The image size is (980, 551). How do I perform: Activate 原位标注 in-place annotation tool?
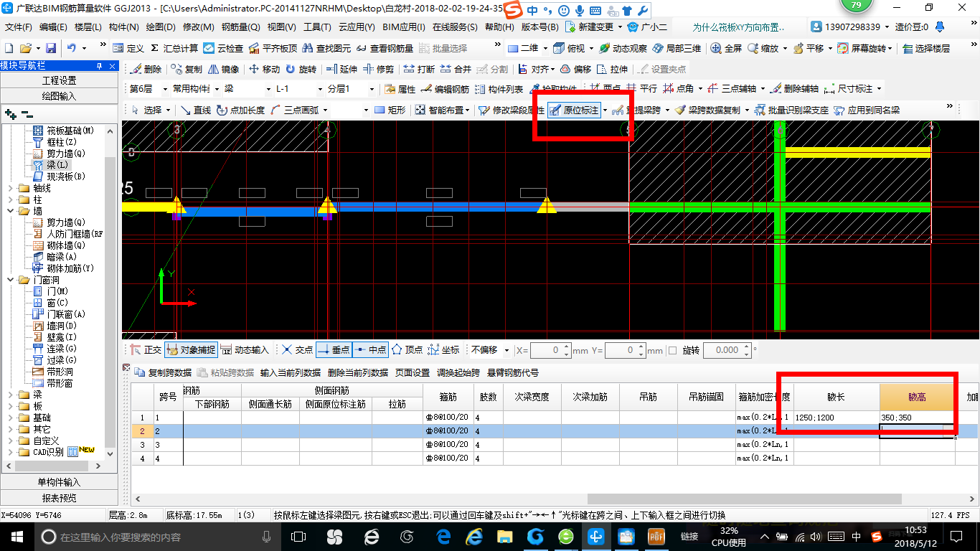(575, 110)
